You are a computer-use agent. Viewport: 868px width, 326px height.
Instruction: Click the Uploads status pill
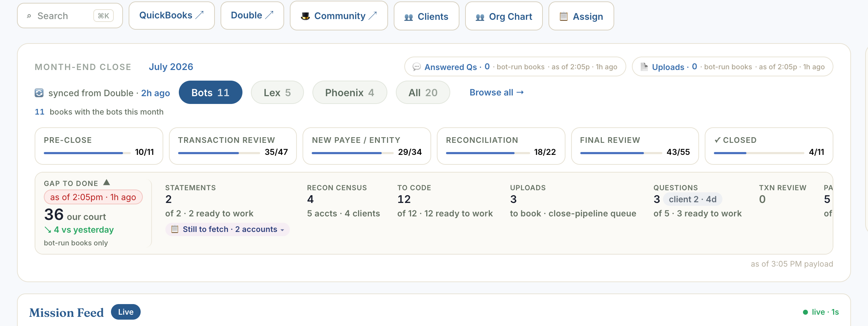click(733, 66)
